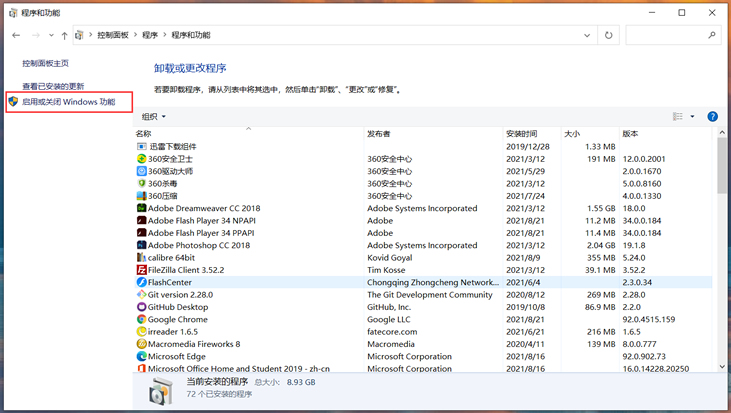Screen dimensions: 731x413
Task: Open 控制面板主页 link
Action: 46,63
